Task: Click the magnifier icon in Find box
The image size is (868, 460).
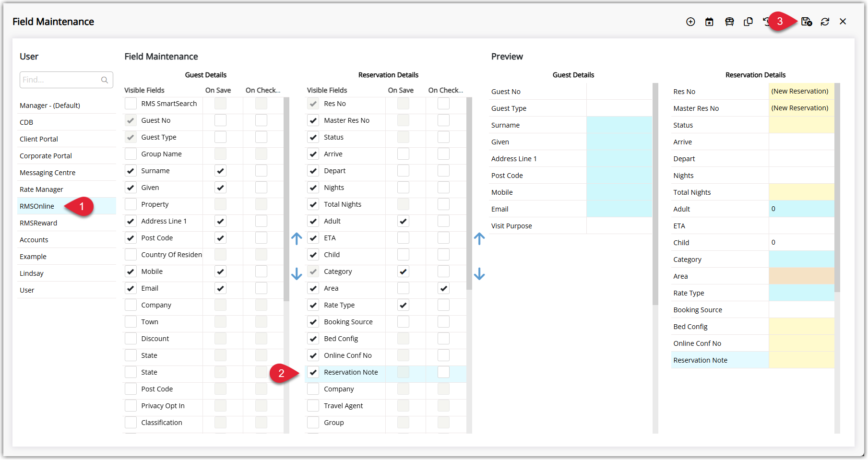Action: coord(105,80)
